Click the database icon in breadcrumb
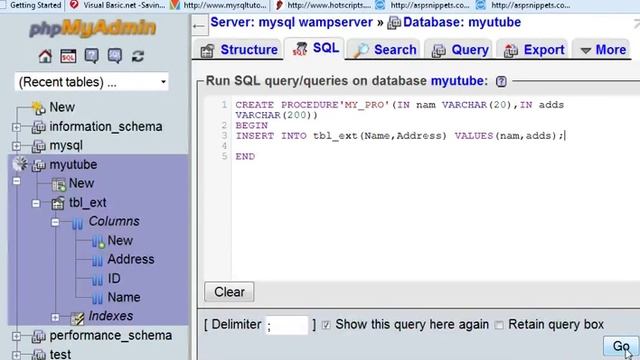Image resolution: width=640 pixels, height=360 pixels. click(x=394, y=22)
